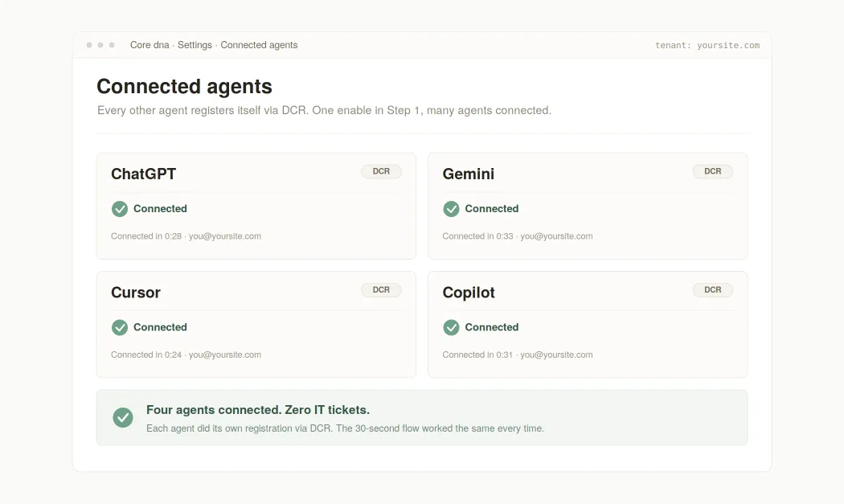Select the ChatGPT card title
The width and height of the screenshot is (844, 504).
click(x=143, y=174)
